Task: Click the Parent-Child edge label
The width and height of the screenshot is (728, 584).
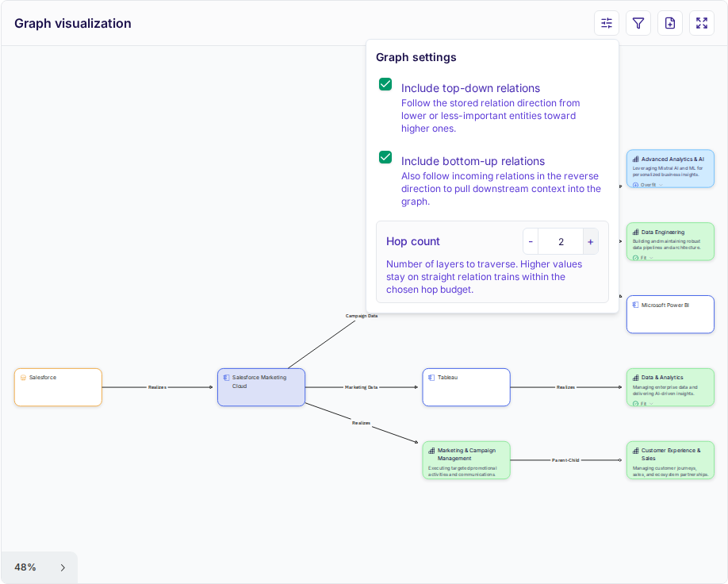Action: tap(565, 460)
